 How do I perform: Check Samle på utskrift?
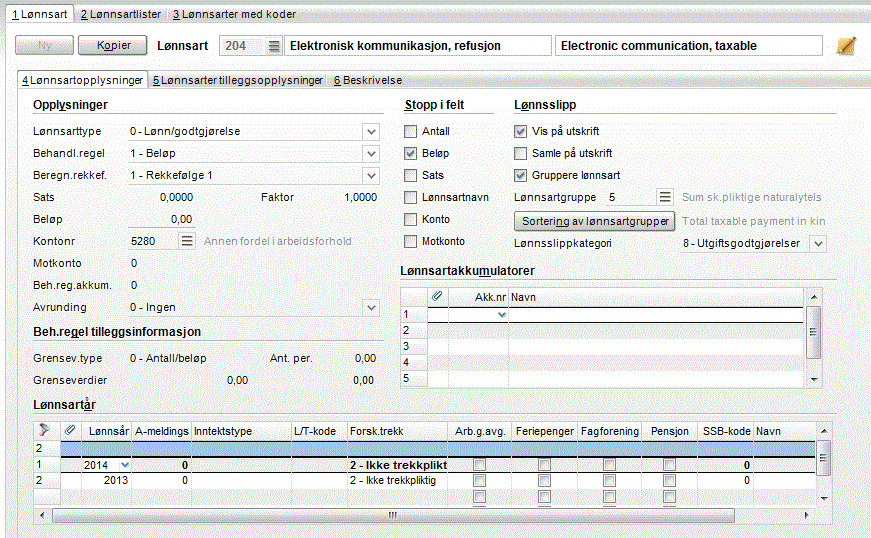point(520,153)
